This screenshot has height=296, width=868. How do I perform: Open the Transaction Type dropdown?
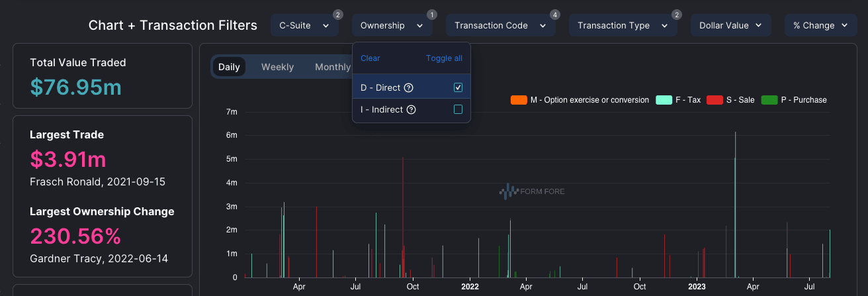pos(623,26)
